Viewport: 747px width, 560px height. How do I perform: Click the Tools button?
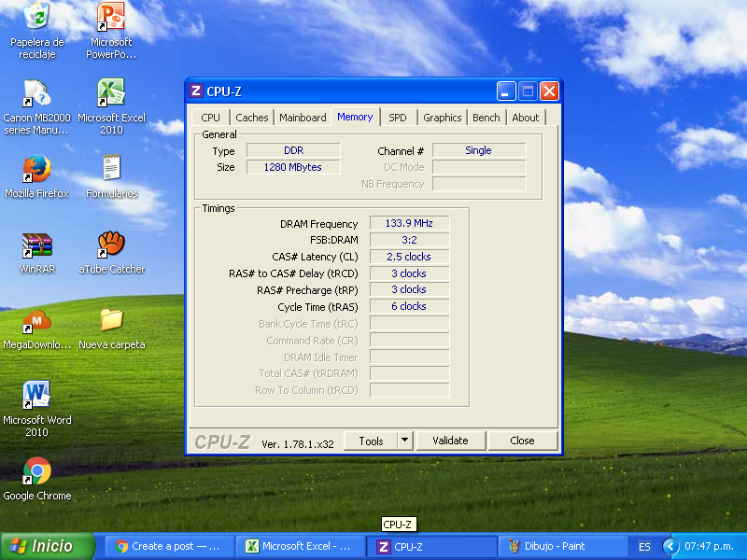coord(371,441)
